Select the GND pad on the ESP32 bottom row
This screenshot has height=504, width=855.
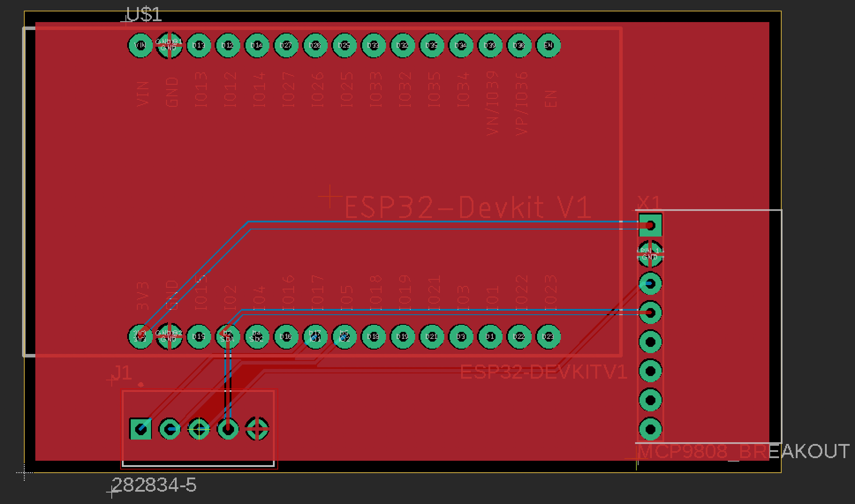coord(169,337)
